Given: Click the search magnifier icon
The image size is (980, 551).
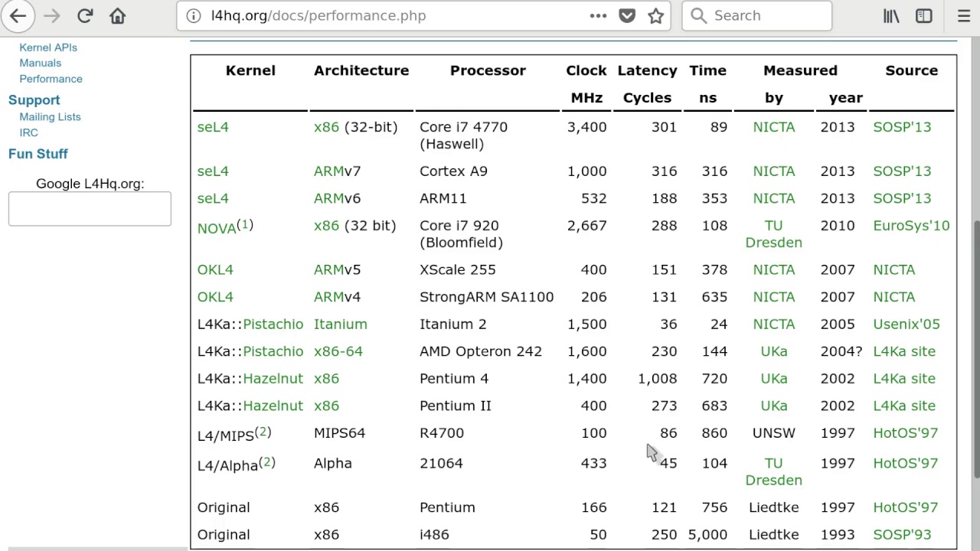Looking at the screenshot, I should click(697, 15).
